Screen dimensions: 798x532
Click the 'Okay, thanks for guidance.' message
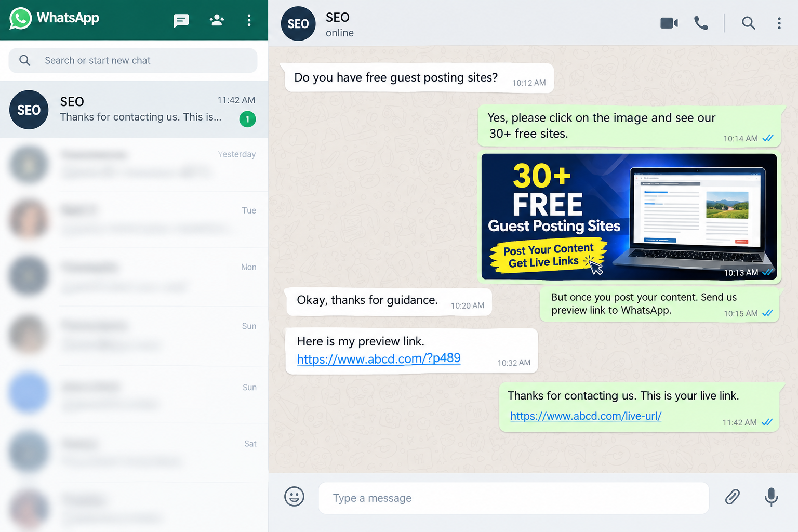(x=389, y=301)
